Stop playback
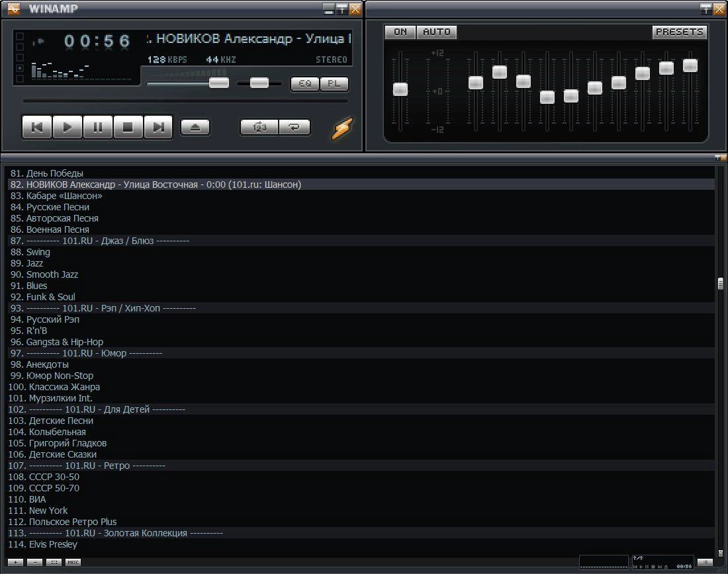Screen dimensions: 728x574 click(x=128, y=127)
